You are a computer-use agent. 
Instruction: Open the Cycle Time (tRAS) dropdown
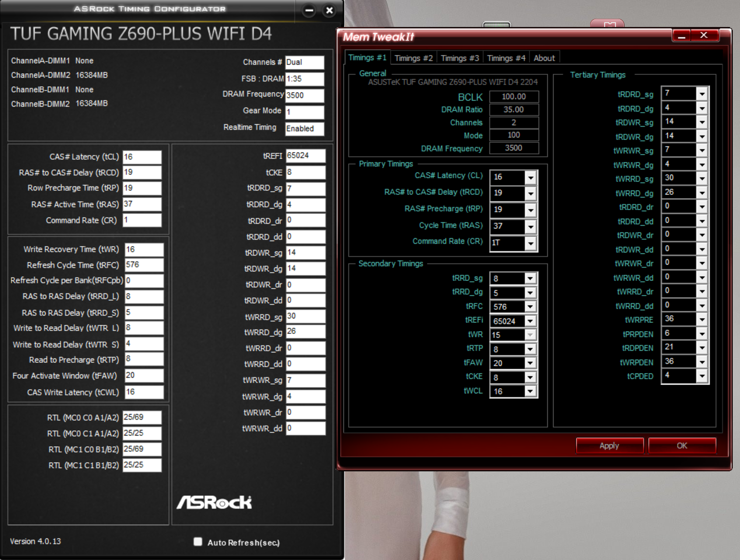coord(530,226)
